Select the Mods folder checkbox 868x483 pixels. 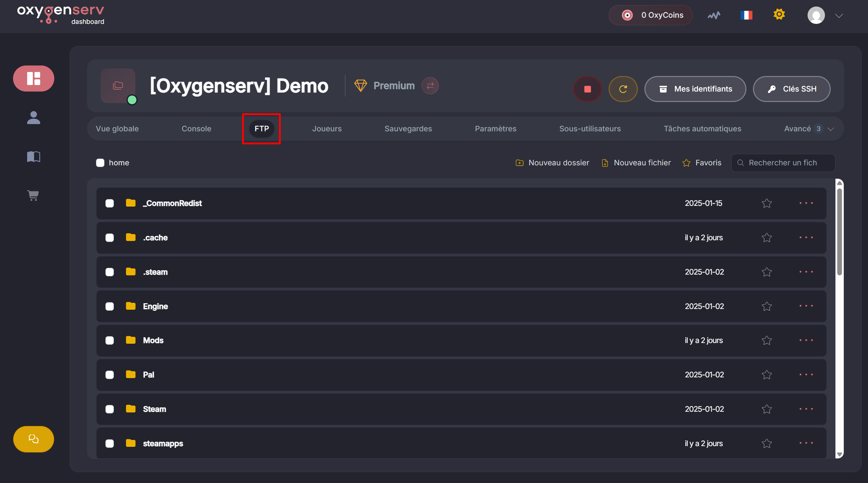tap(110, 340)
